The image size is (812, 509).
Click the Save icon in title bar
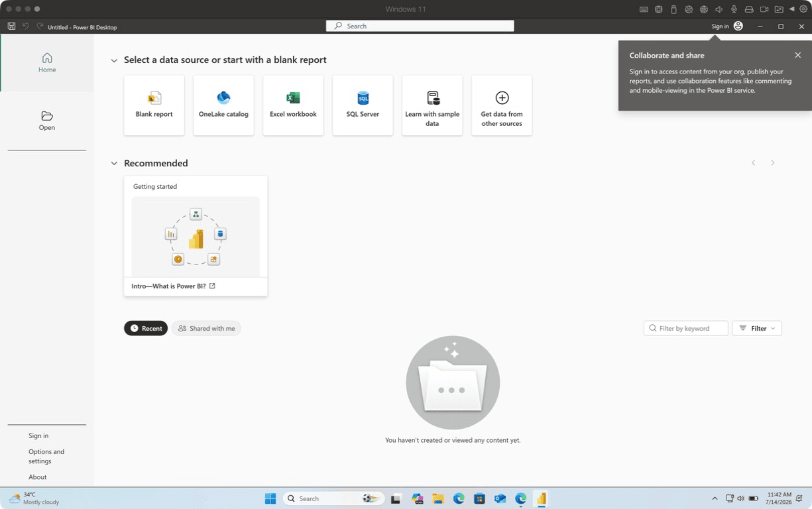11,27
